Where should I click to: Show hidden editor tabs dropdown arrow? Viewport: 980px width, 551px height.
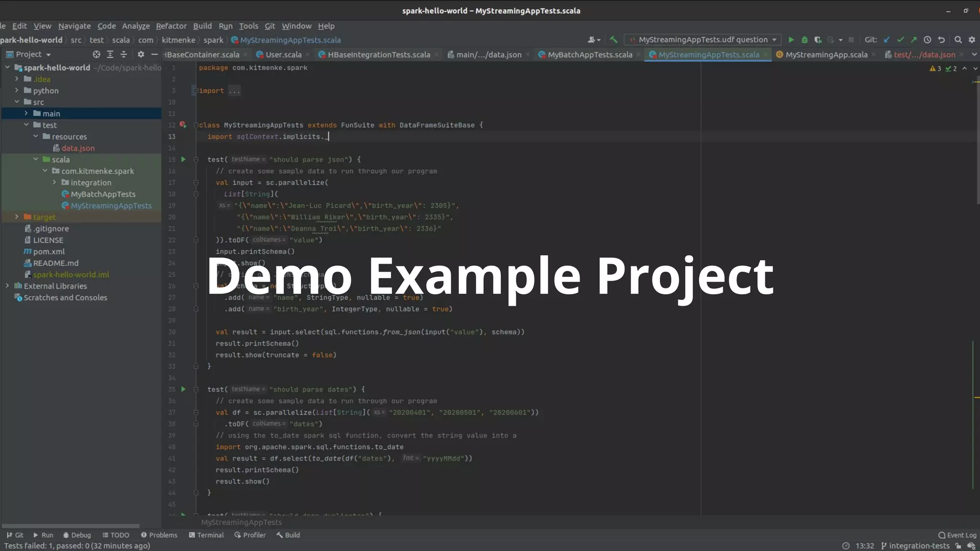pyautogui.click(x=974, y=55)
